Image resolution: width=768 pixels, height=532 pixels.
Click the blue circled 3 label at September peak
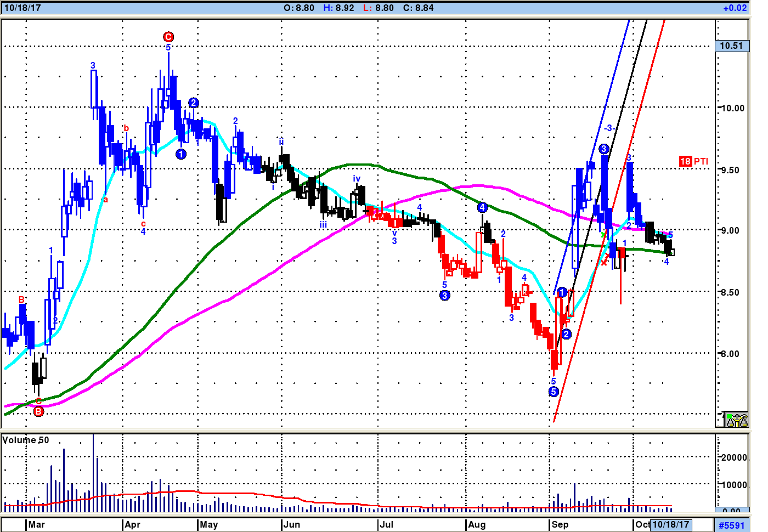click(x=604, y=149)
